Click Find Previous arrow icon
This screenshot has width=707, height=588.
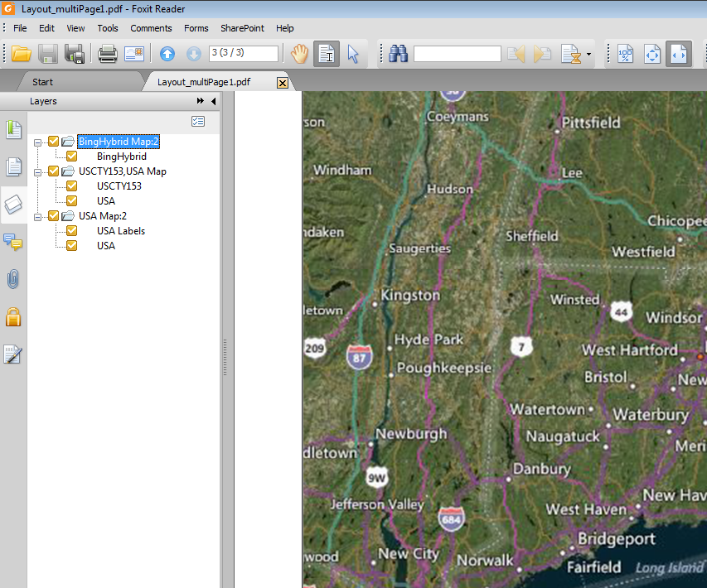click(516, 54)
